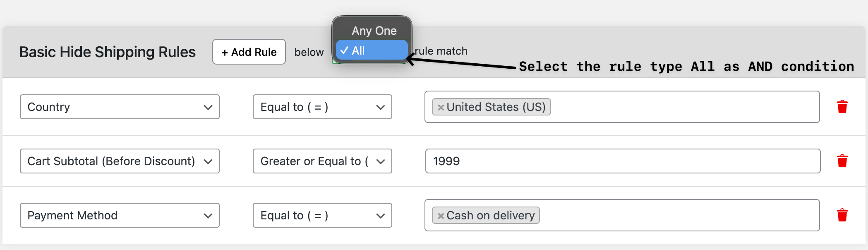Open the Greater or Equal to operator dropdown
This screenshot has width=868, height=250.
[x=322, y=161]
